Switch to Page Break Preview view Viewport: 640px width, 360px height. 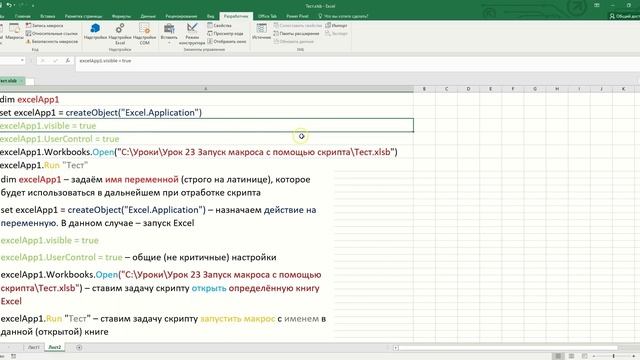click(x=584, y=356)
